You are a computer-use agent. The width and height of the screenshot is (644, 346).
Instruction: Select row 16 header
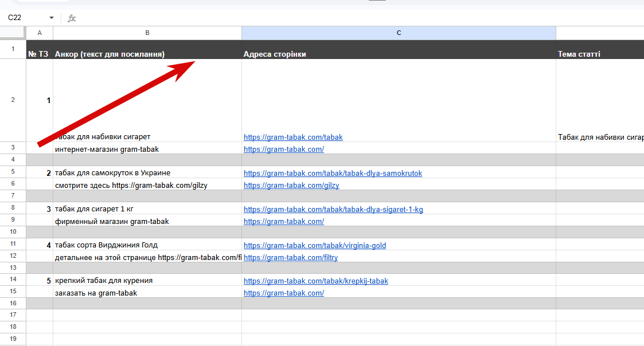(13, 303)
